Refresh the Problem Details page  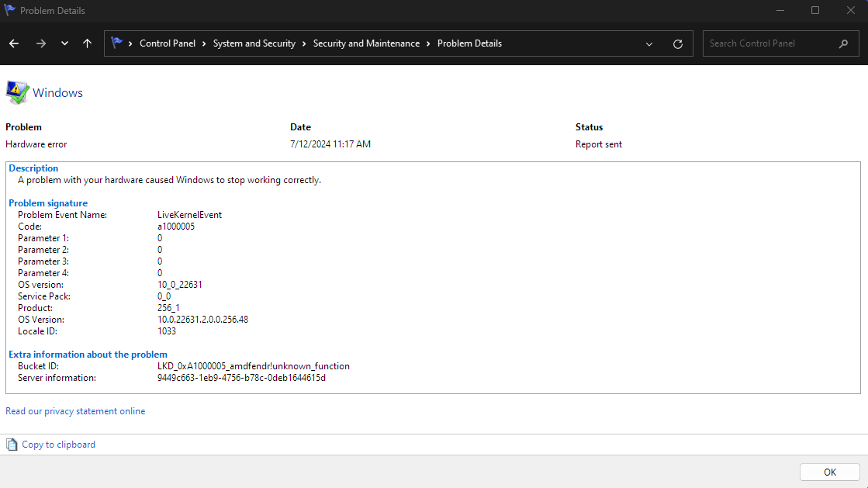click(x=678, y=43)
